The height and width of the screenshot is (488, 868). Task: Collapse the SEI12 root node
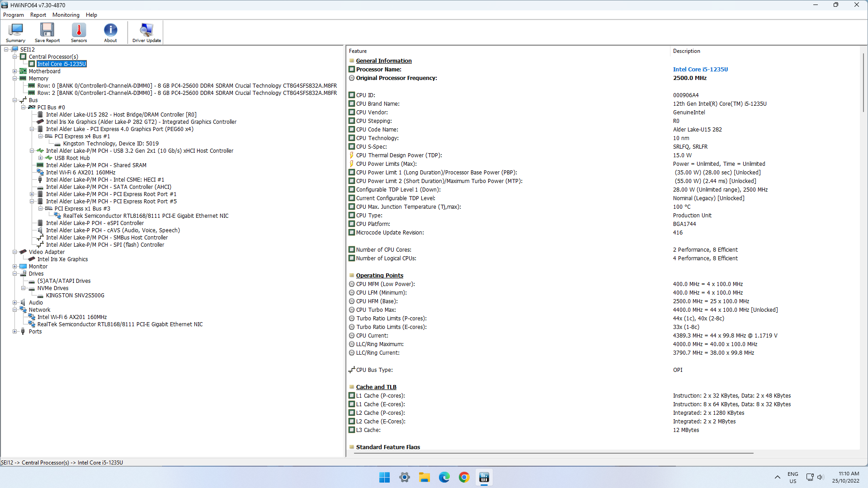6,50
